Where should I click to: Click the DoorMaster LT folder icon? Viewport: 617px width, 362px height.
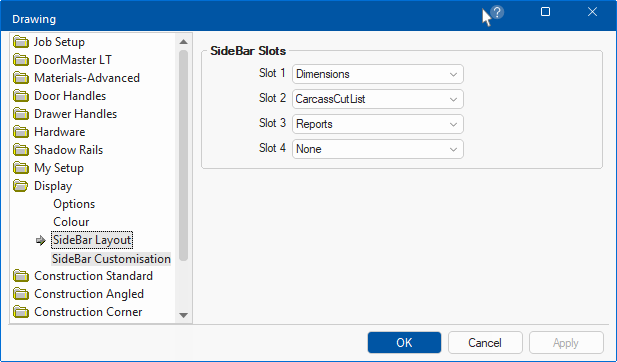(20, 60)
